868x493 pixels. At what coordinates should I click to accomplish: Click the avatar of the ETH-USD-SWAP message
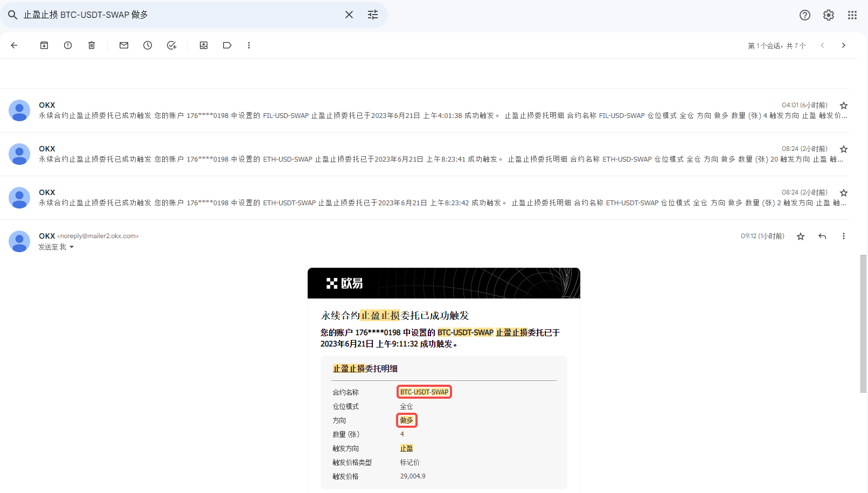tap(19, 154)
